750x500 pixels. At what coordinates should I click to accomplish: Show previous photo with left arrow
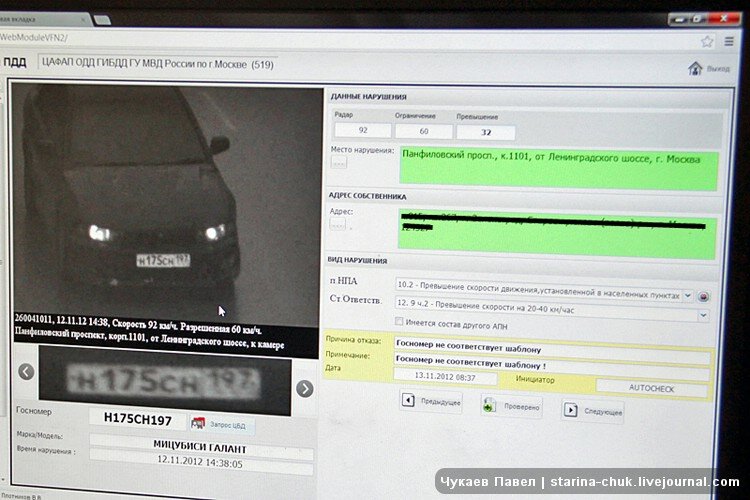point(26,372)
